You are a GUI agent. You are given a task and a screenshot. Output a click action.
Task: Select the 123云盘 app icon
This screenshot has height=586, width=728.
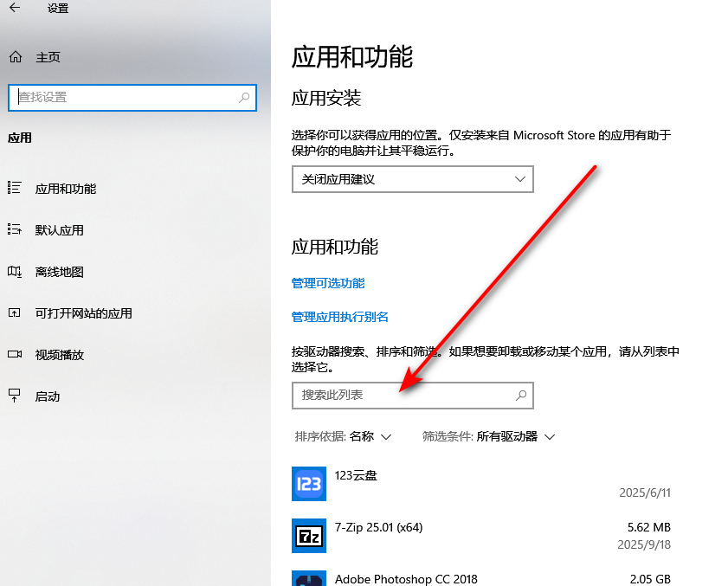[308, 483]
